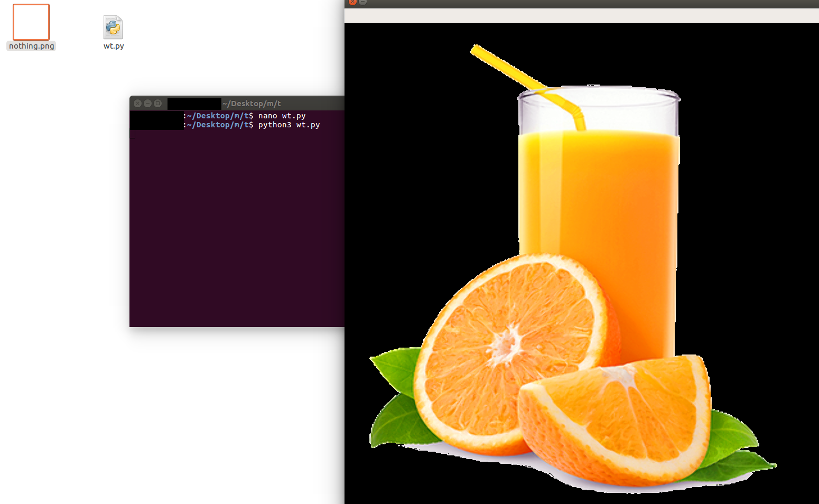Click the nothing.png file name label
The image size is (819, 504).
coord(32,46)
